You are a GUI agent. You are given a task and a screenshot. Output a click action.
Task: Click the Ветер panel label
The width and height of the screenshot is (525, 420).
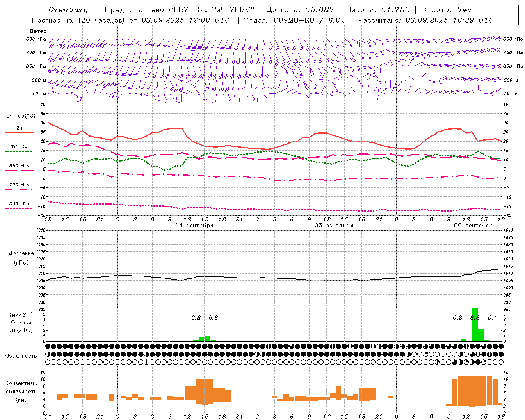(x=38, y=31)
